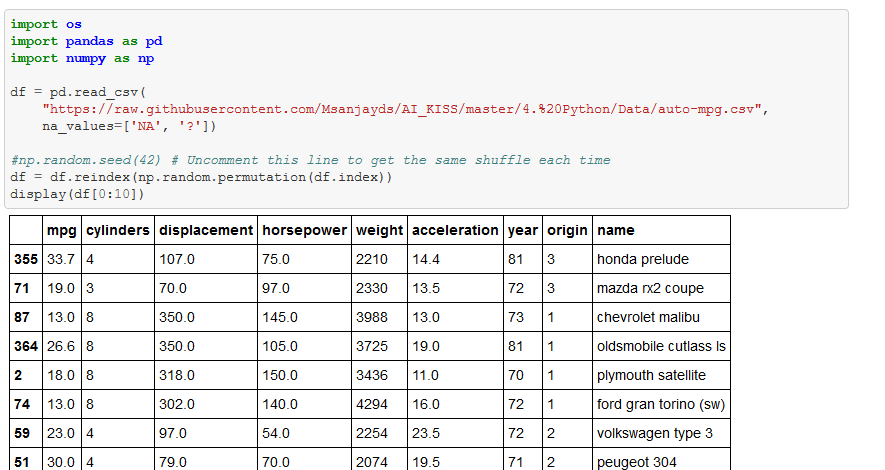The image size is (885, 470).
Task: Select row index 59
Action: [x=26, y=433]
